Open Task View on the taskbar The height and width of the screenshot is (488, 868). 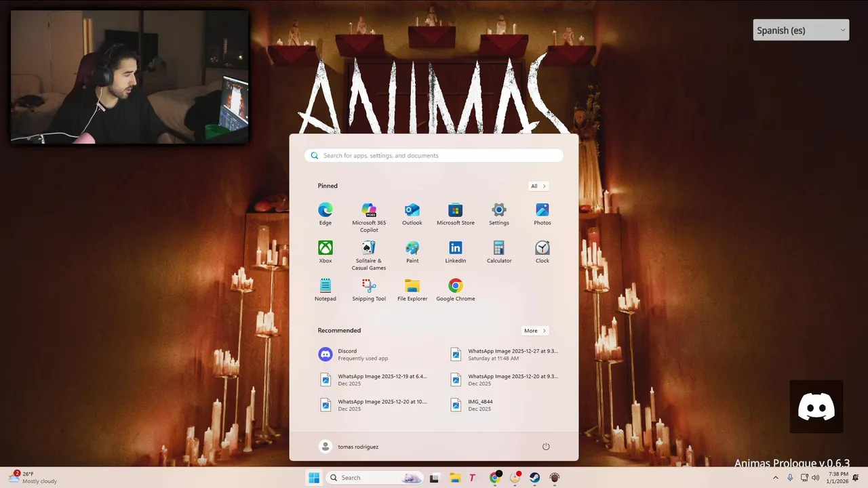434,478
